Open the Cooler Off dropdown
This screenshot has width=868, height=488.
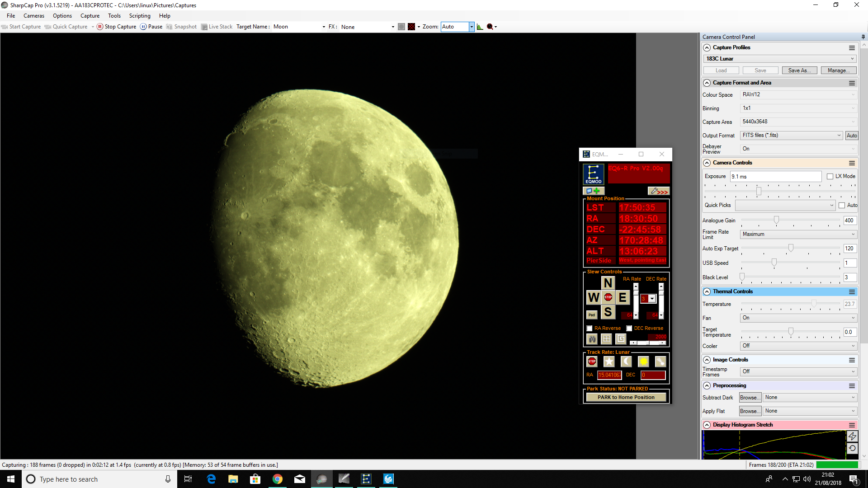(798, 346)
